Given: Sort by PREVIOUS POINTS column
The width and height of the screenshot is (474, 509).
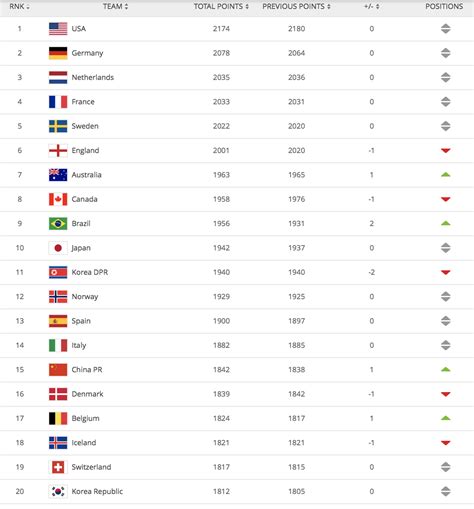Looking at the screenshot, I should (296, 7).
